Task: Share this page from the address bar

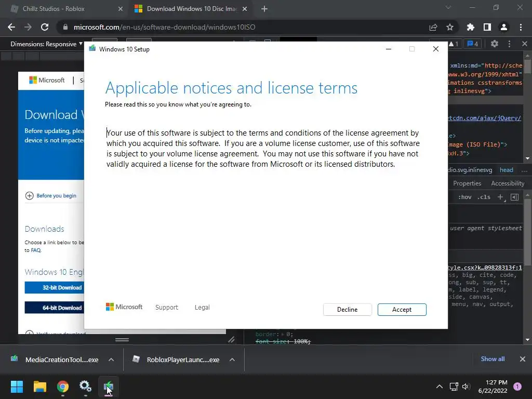Action: pyautogui.click(x=433, y=27)
